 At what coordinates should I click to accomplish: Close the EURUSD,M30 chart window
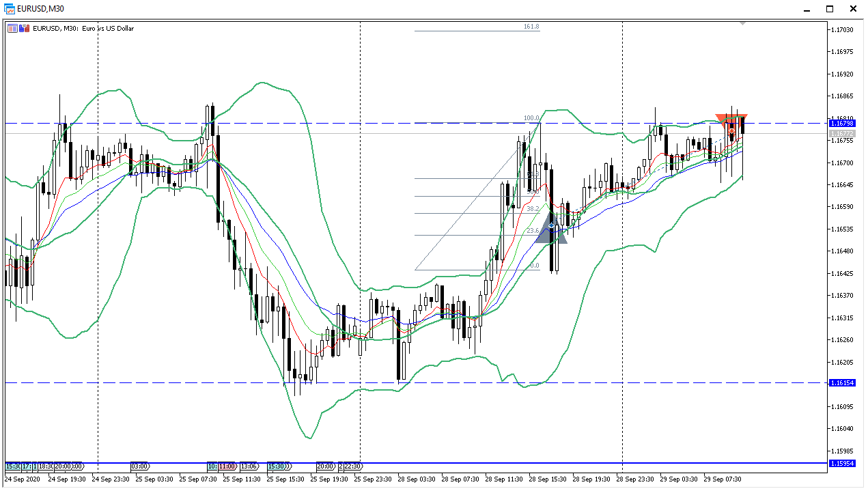click(853, 9)
